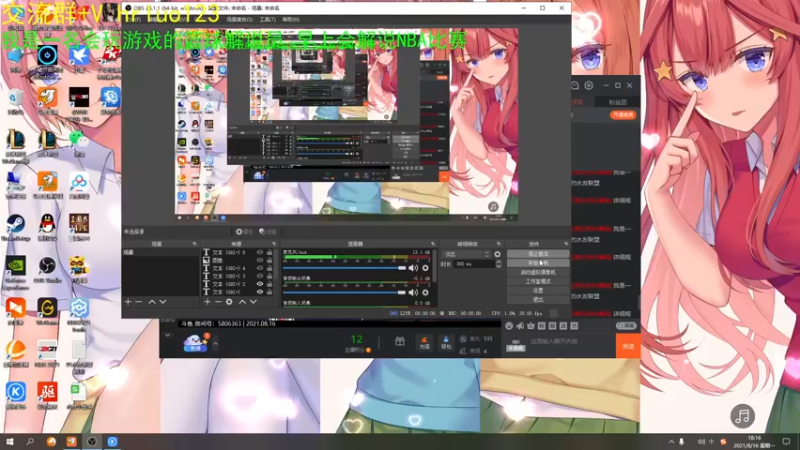This screenshot has height=450, width=800.
Task: Mute the microphone/Aux speaker icon
Action: pyautogui.click(x=413, y=268)
